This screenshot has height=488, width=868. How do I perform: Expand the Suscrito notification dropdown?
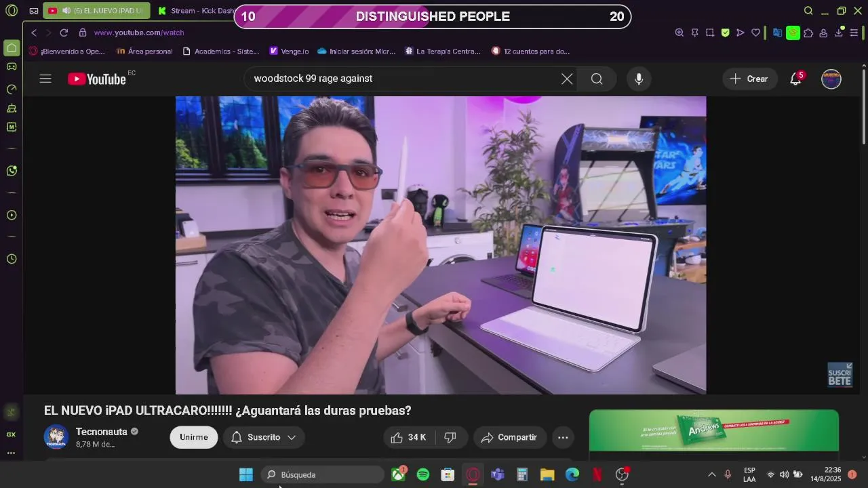(x=264, y=437)
